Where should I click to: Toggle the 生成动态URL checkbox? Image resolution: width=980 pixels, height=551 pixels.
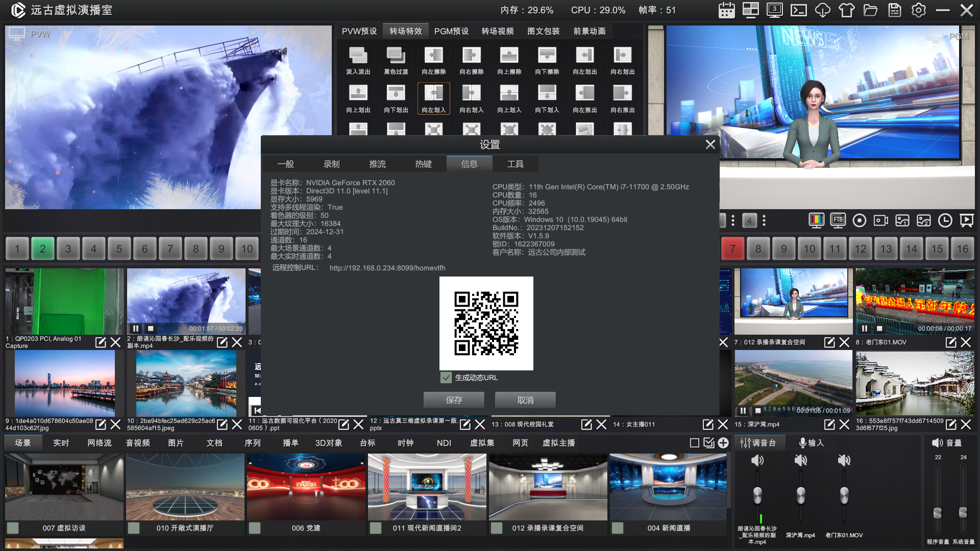pyautogui.click(x=446, y=378)
